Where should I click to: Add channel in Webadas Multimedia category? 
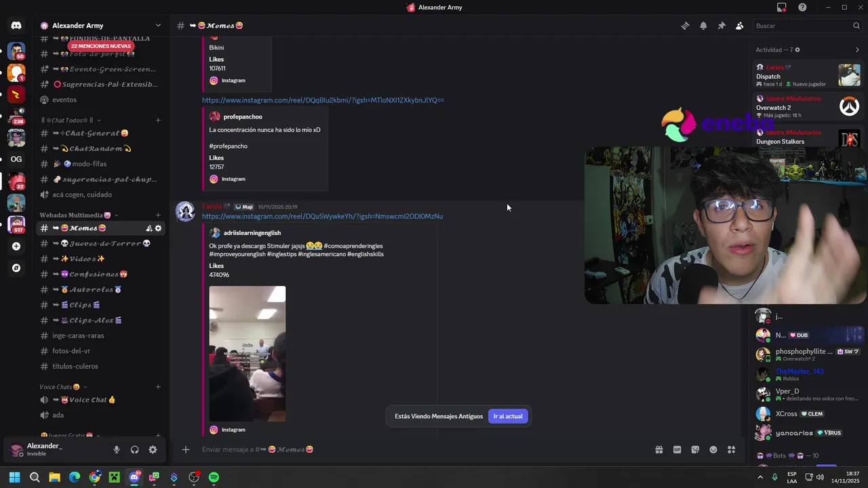[158, 216]
